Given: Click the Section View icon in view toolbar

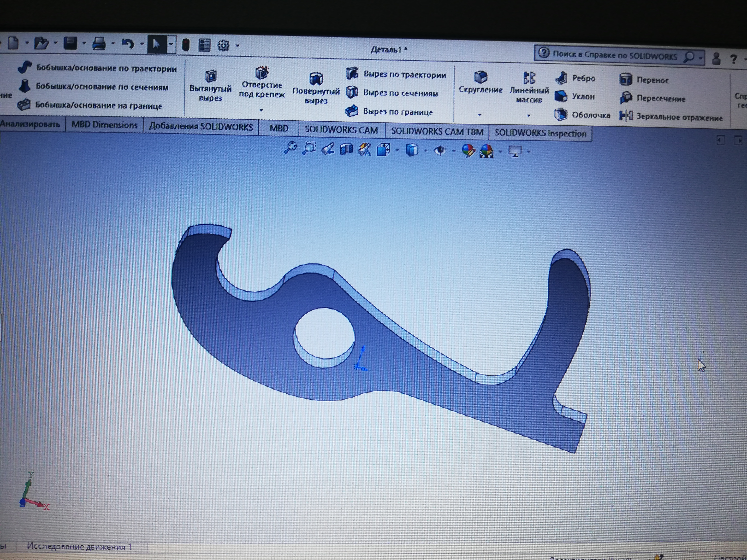Looking at the screenshot, I should click(x=346, y=149).
